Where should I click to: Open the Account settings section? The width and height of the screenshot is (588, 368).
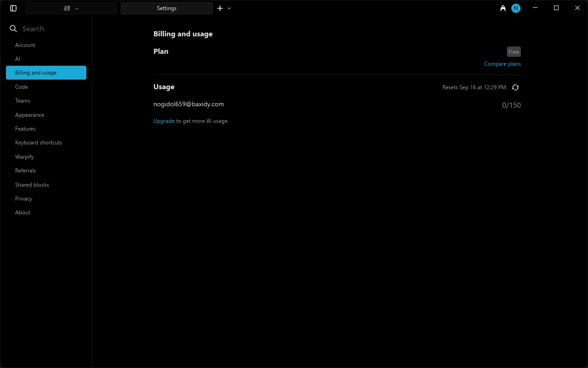coord(25,45)
